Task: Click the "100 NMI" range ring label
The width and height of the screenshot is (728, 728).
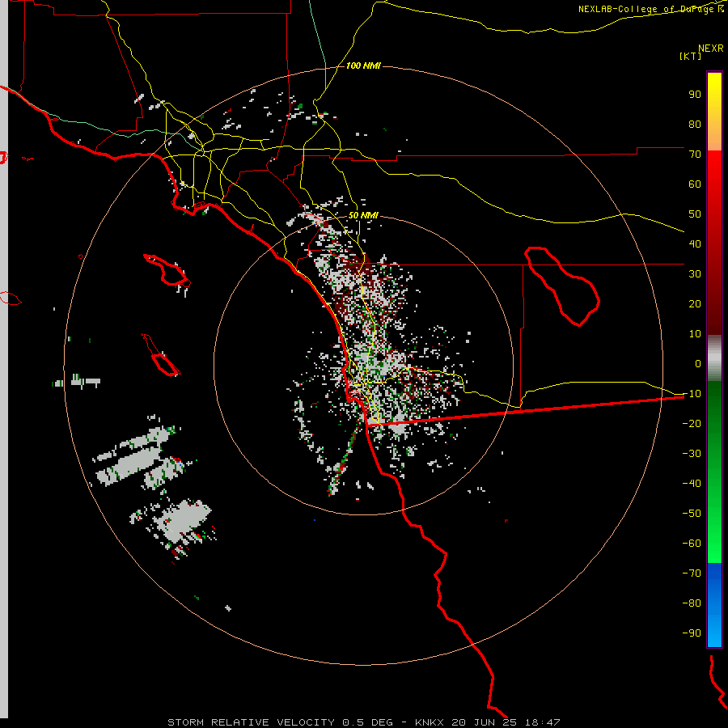Action: click(363, 66)
